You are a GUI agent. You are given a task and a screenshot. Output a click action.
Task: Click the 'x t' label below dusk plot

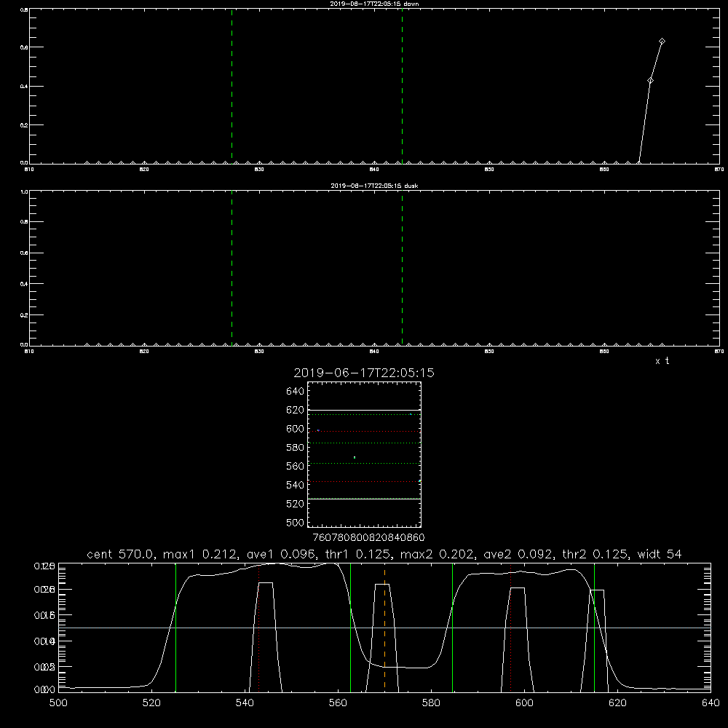click(x=662, y=361)
